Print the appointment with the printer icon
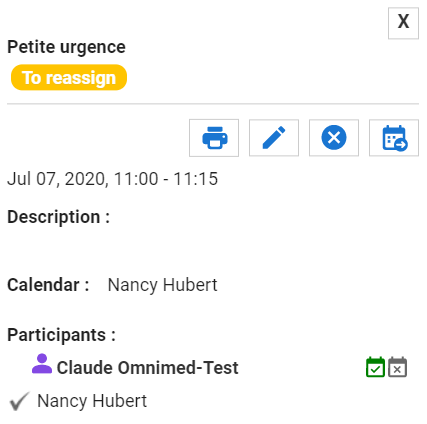Screen dimensions: 427x424 coord(214,138)
